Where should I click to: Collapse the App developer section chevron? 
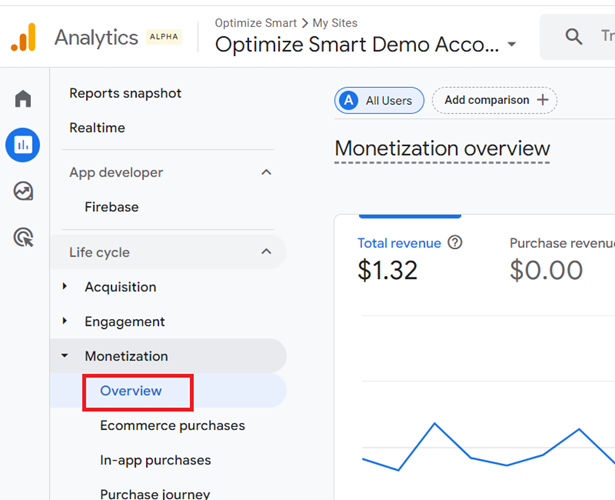pyautogui.click(x=266, y=172)
